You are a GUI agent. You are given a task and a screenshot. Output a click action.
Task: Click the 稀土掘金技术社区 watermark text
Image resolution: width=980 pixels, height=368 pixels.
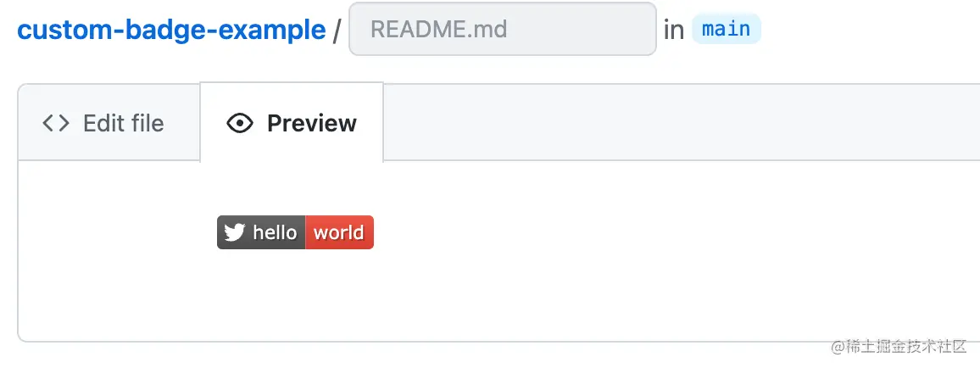coord(906,346)
